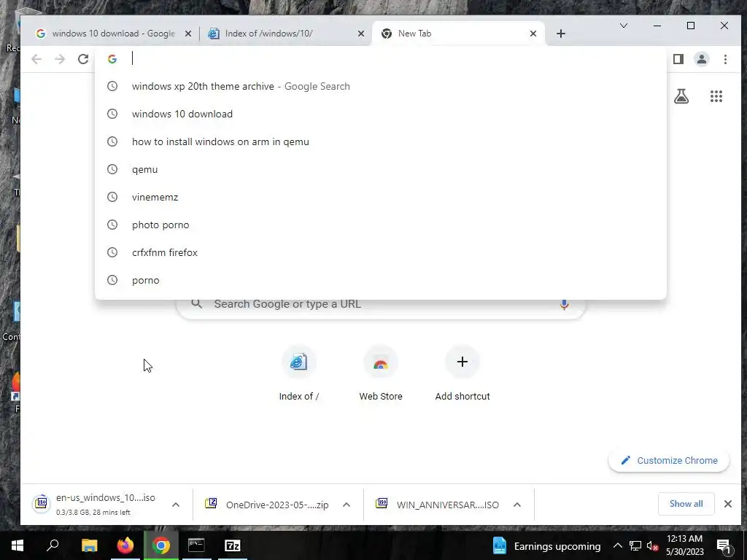Open the profile avatar icon
The height and width of the screenshot is (560, 747).
coord(702,59)
